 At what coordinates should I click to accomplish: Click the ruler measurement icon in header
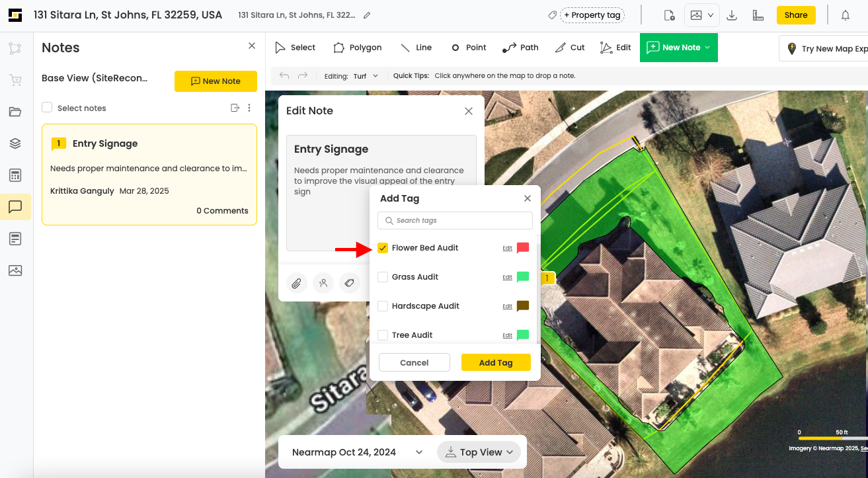(758, 15)
